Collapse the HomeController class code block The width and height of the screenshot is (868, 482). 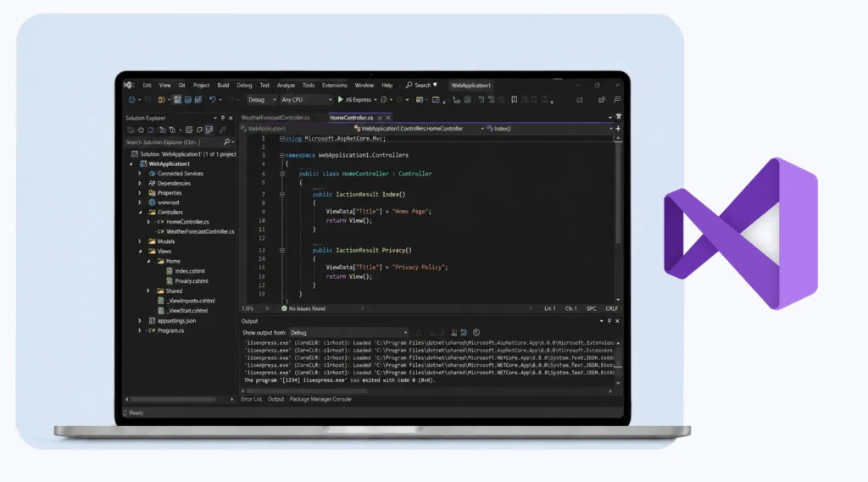pos(281,174)
